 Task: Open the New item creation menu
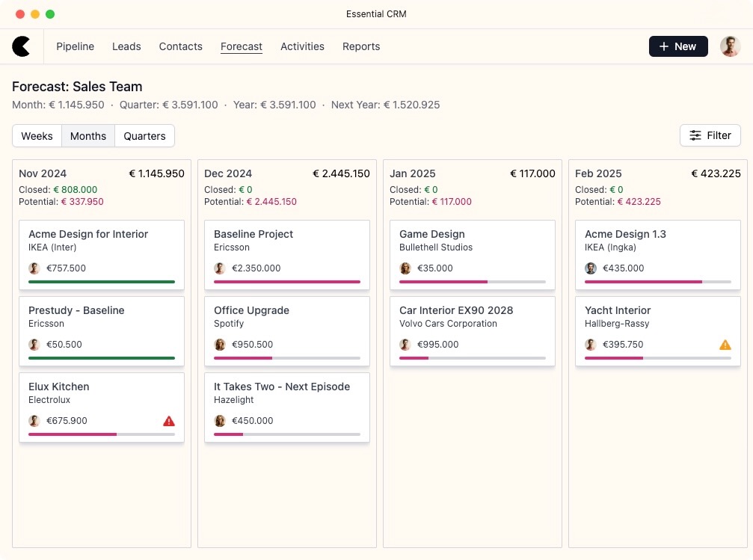point(677,46)
